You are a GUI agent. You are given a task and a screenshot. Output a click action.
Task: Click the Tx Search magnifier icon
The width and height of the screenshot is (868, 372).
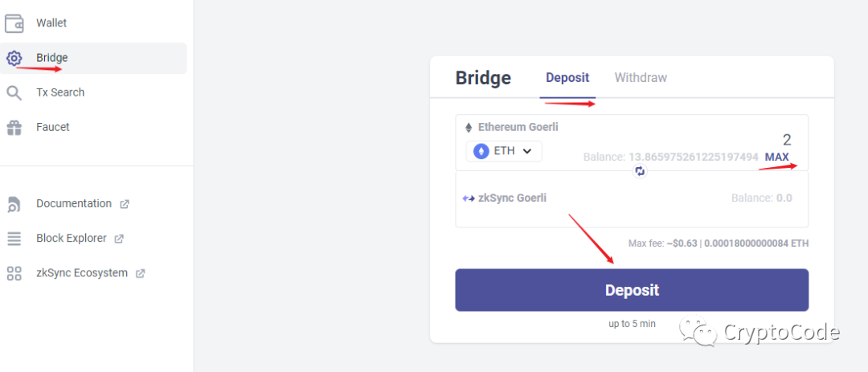pyautogui.click(x=14, y=92)
